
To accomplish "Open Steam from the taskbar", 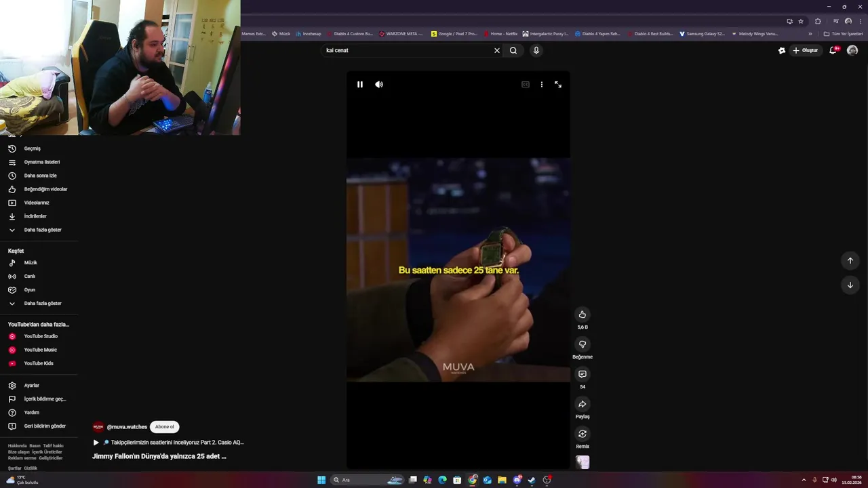I will (532, 480).
